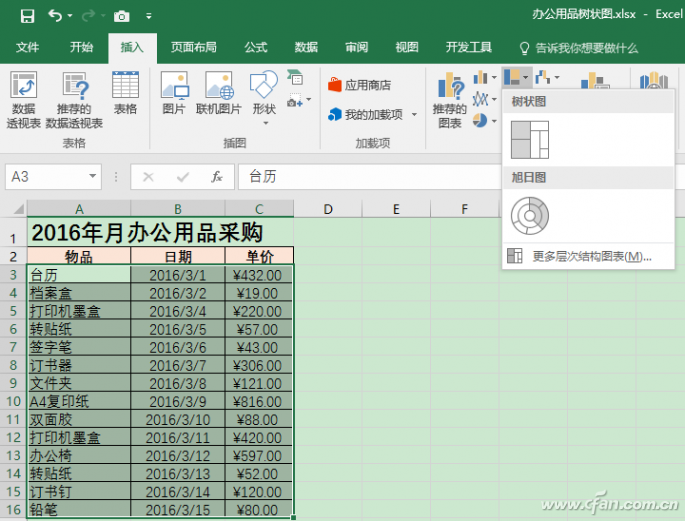
Task: Select the date cell 2016/3/12
Action: [x=178, y=455]
